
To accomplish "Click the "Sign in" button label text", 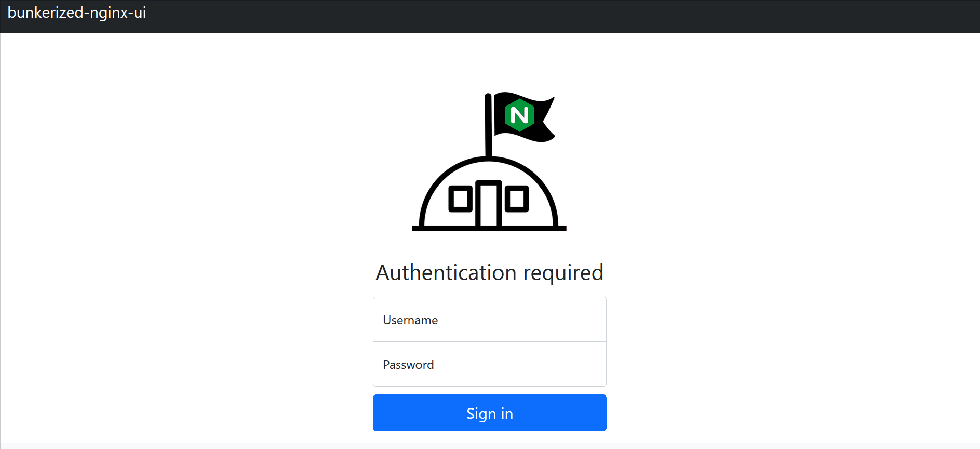I will tap(490, 414).
